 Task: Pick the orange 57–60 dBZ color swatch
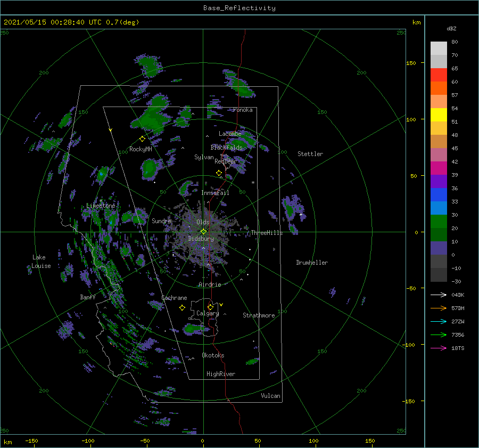pyautogui.click(x=439, y=88)
